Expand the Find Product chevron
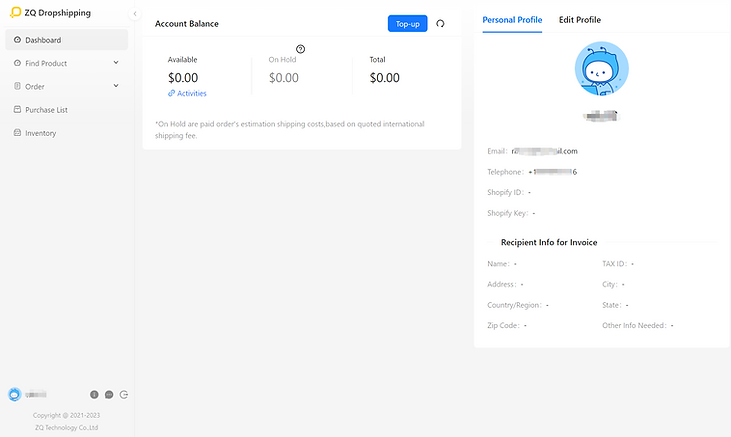The image size is (731, 437). pyautogui.click(x=116, y=62)
